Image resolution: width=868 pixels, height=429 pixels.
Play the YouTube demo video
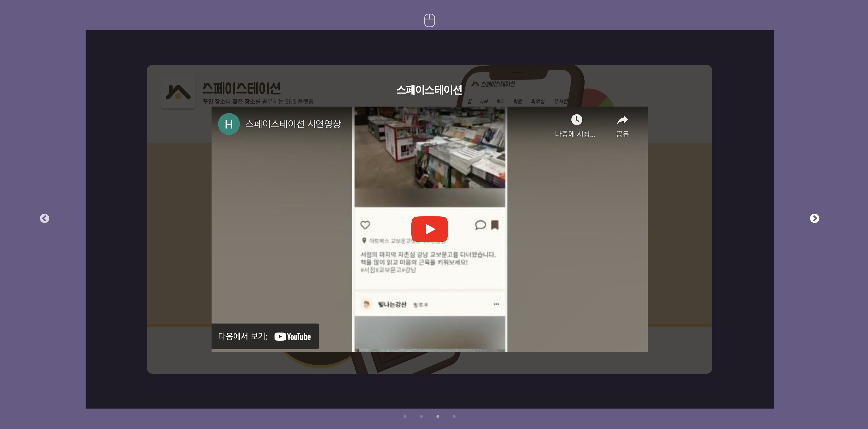(x=429, y=229)
